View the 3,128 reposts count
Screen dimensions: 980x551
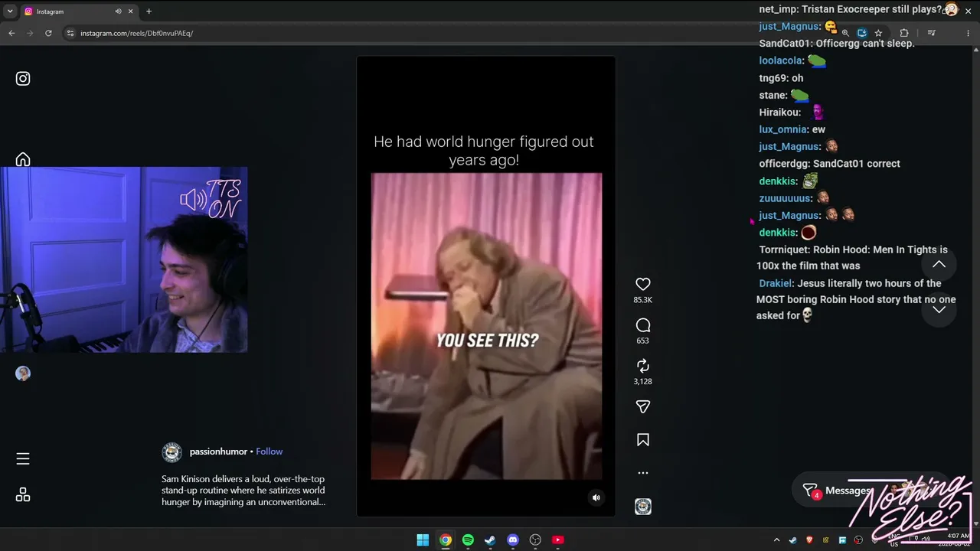[643, 381]
